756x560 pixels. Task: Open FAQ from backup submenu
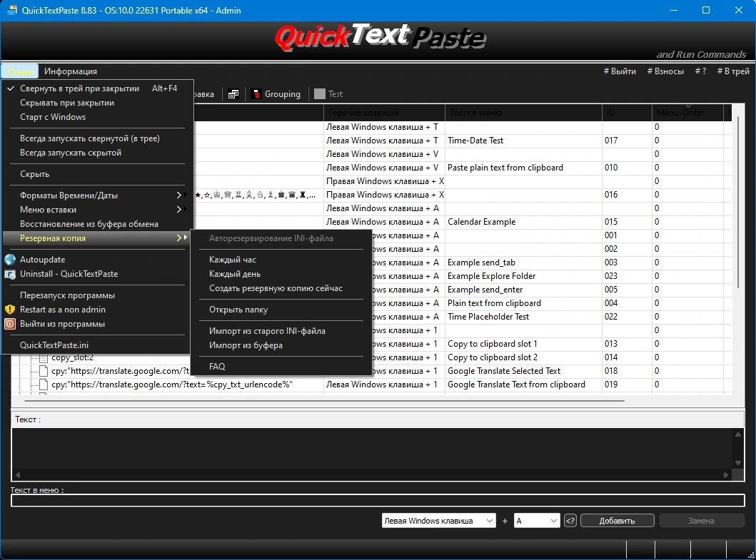(281, 366)
